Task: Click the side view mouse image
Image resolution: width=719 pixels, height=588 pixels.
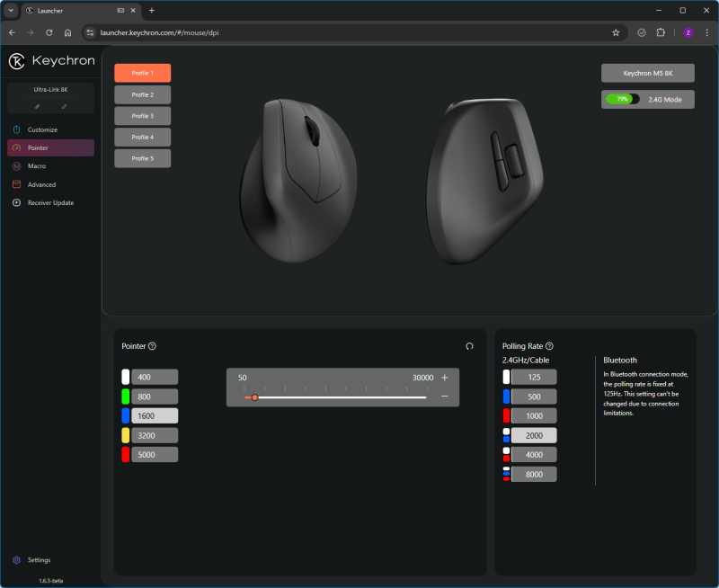Action: tap(484, 180)
